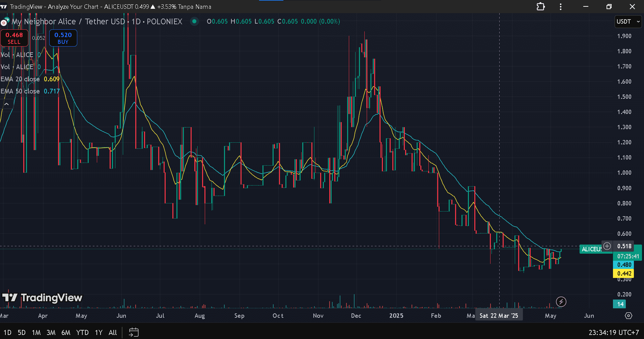The width and height of the screenshot is (644, 339).
Task: Open the USDT currency dropdown
Action: click(x=627, y=22)
